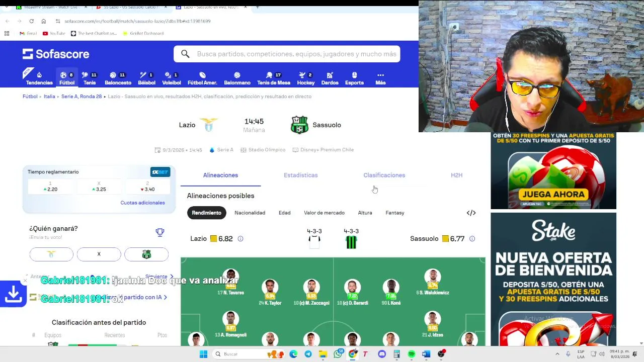Click the blue download button overlay
644x362 pixels.
[13, 294]
